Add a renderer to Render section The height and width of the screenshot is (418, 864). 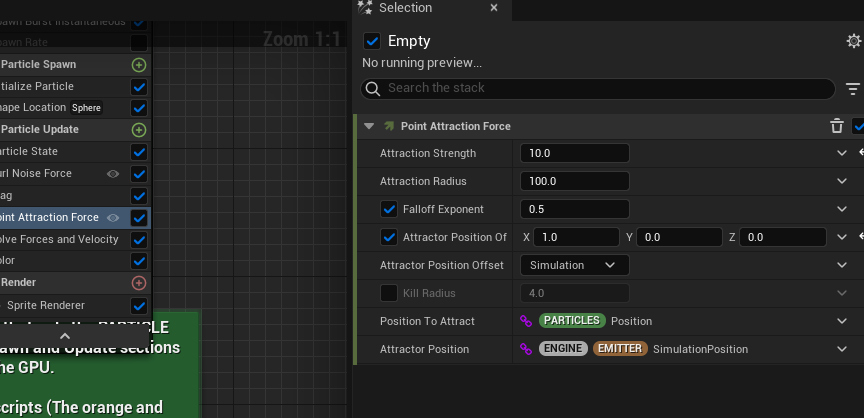(x=139, y=283)
